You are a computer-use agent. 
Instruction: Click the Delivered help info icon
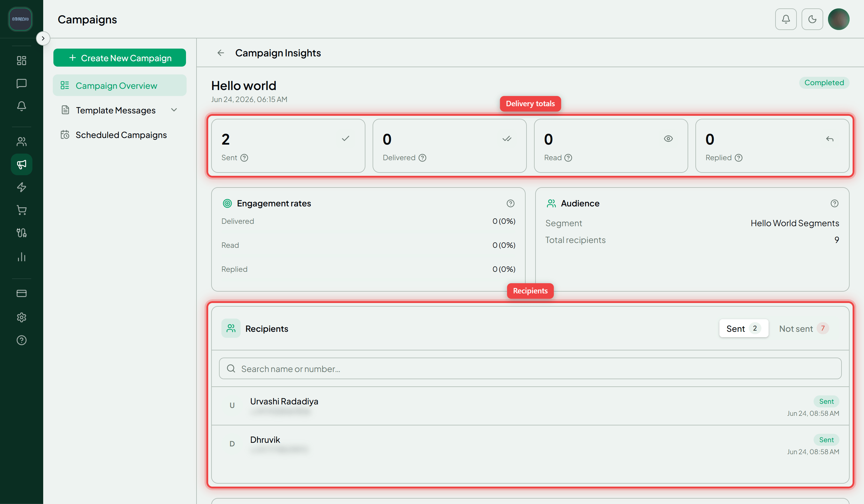422,158
